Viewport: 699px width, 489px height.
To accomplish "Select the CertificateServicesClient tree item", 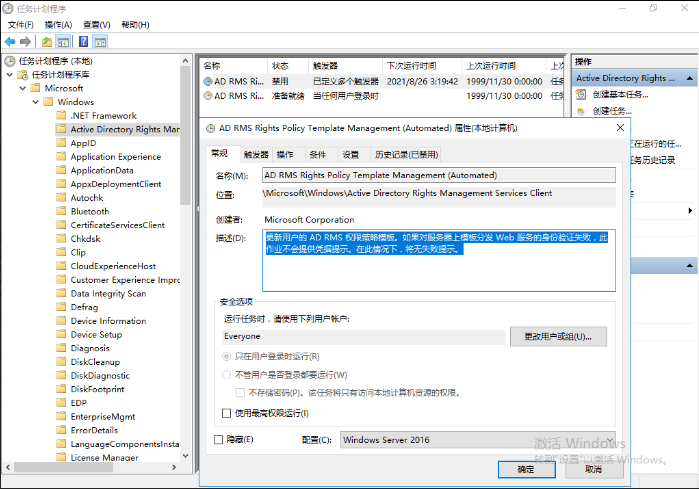I will 118,225.
